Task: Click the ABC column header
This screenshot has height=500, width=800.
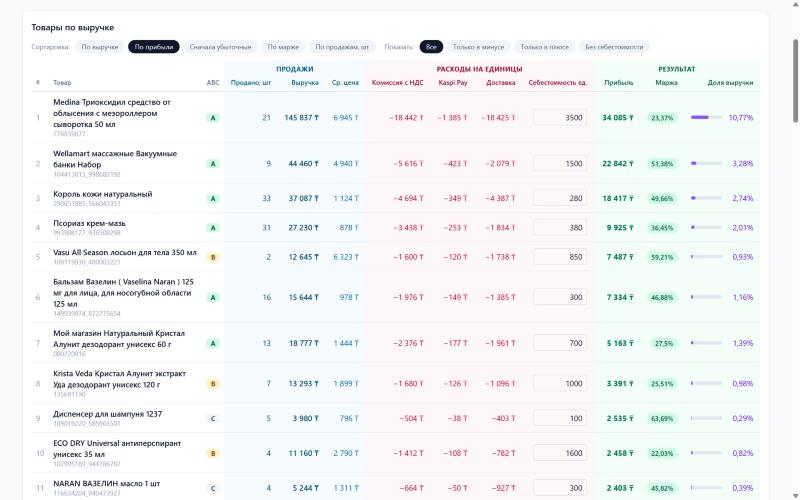Action: (213, 83)
